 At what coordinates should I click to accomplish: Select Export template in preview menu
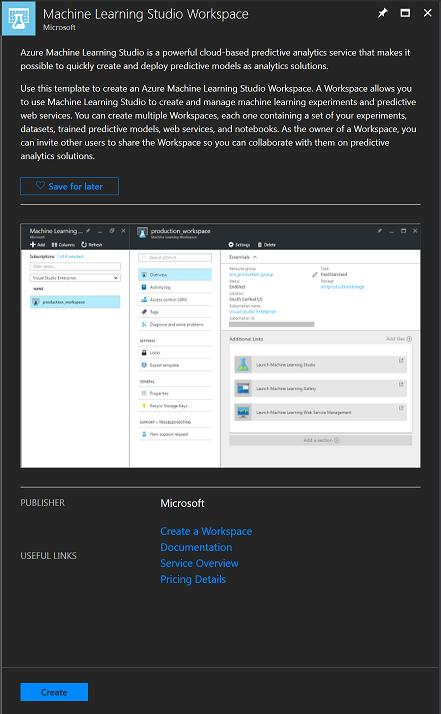[175, 365]
